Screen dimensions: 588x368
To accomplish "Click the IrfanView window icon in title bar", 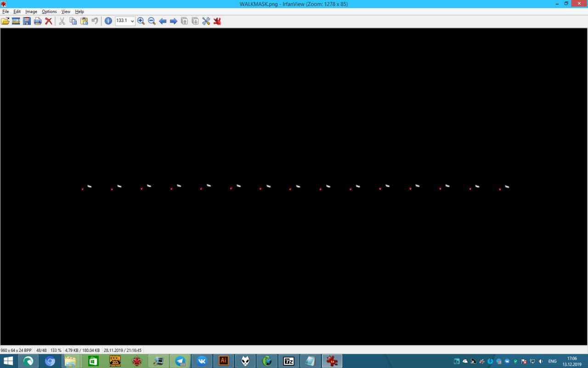I will pos(4,4).
